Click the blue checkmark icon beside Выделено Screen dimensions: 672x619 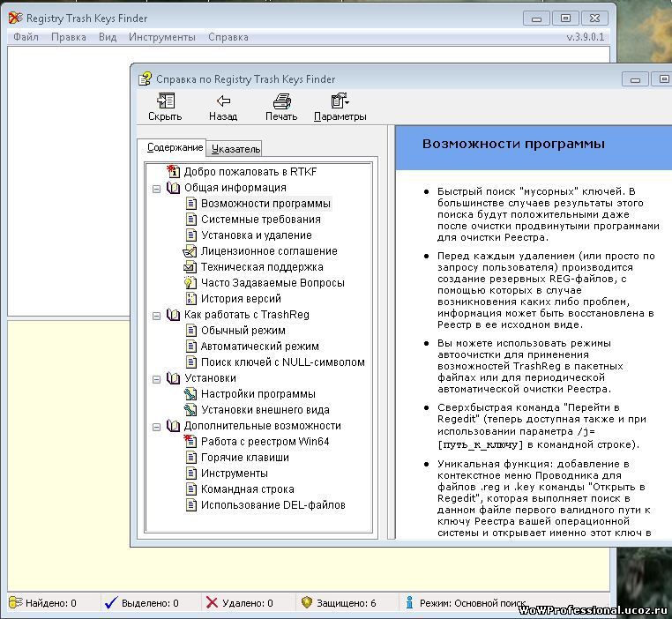click(x=111, y=603)
